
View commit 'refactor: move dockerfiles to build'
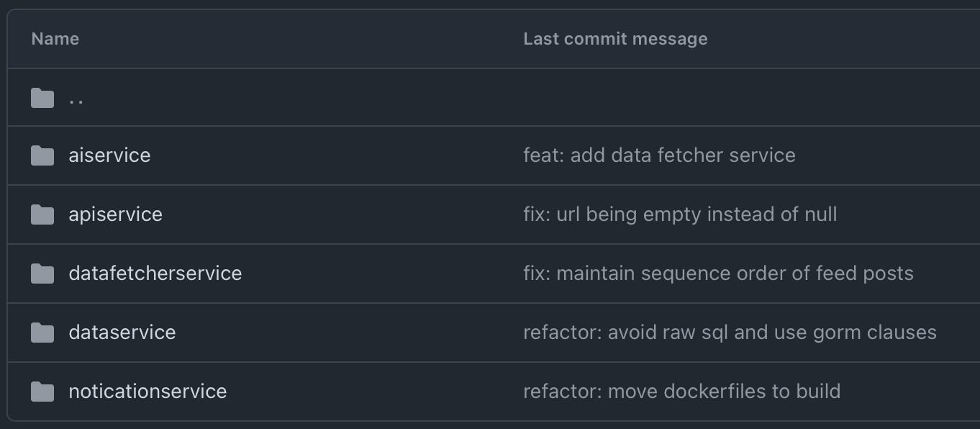point(681,392)
